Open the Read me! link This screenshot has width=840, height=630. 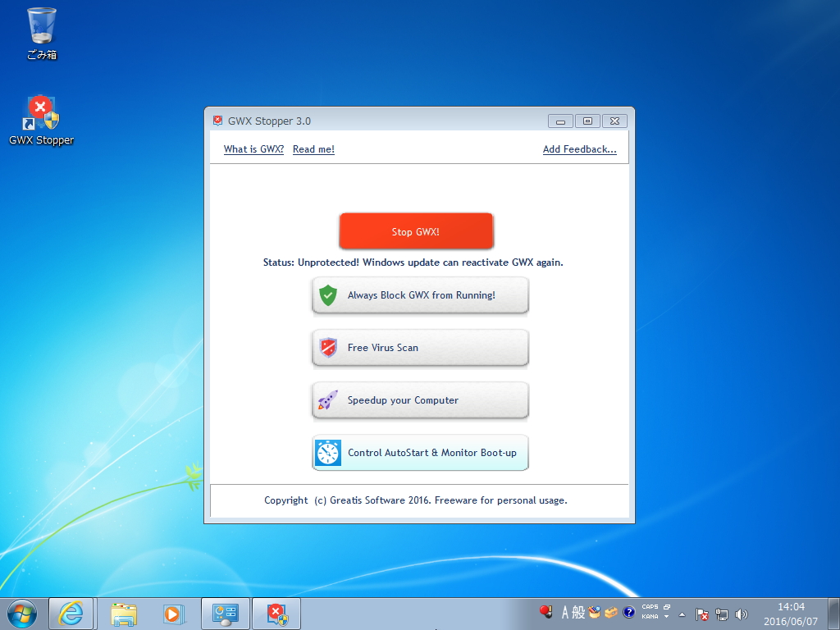[313, 149]
